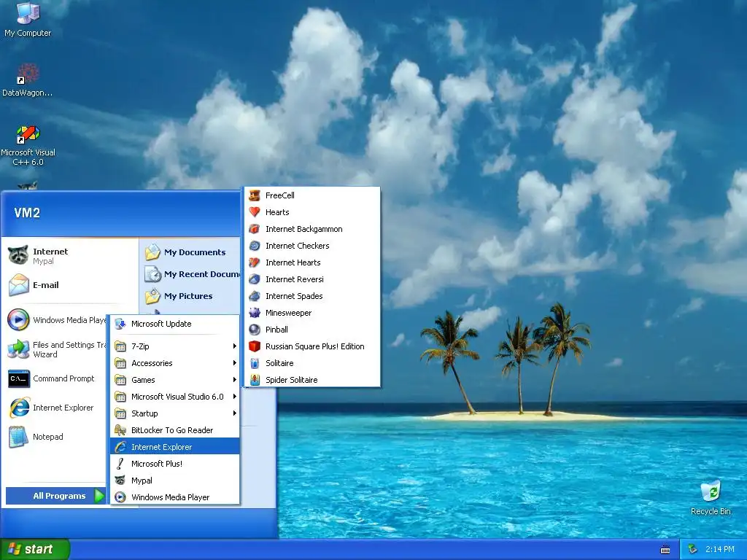The height and width of the screenshot is (560, 747).
Task: Open FreeCell from the Games submenu
Action: pyautogui.click(x=312, y=195)
